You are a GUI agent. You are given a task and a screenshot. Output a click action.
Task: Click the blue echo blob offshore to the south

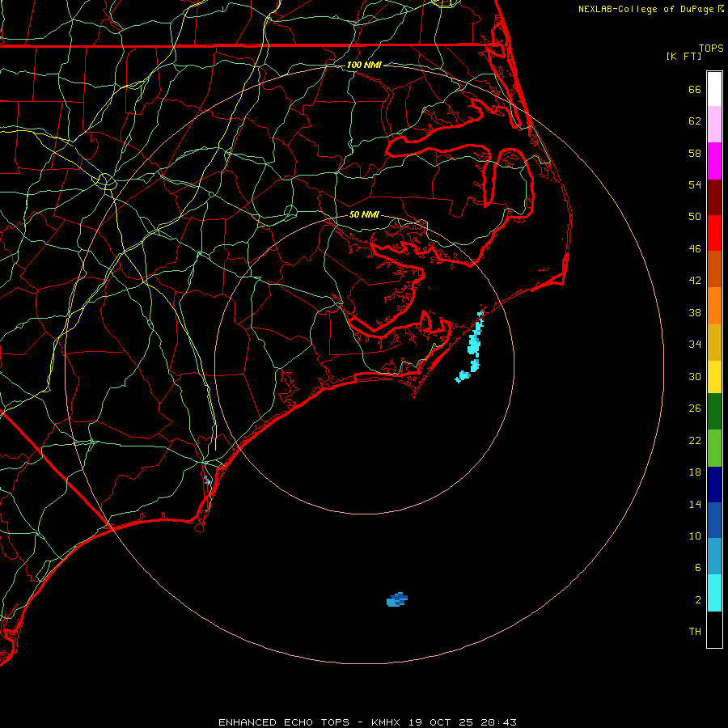[397, 599]
